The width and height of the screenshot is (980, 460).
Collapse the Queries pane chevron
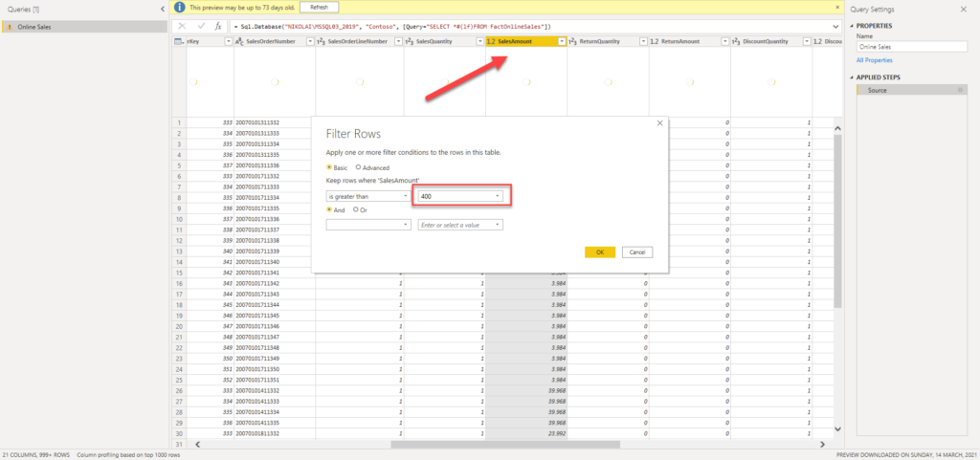pos(163,10)
